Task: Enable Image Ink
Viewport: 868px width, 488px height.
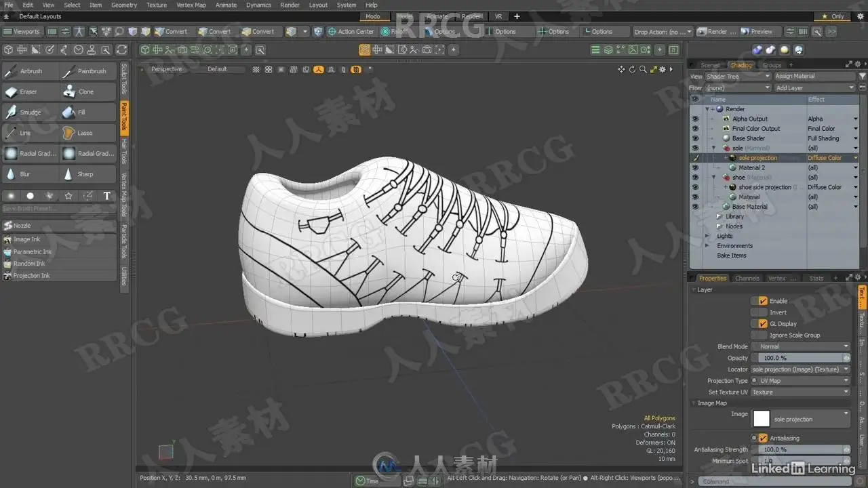Action: pos(59,239)
